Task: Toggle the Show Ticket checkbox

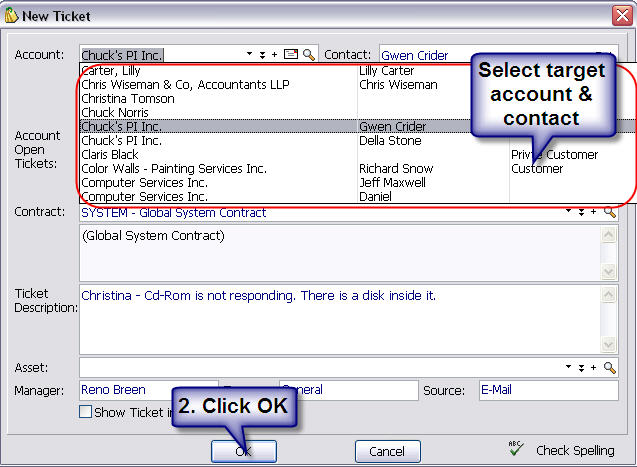Action: 86,412
